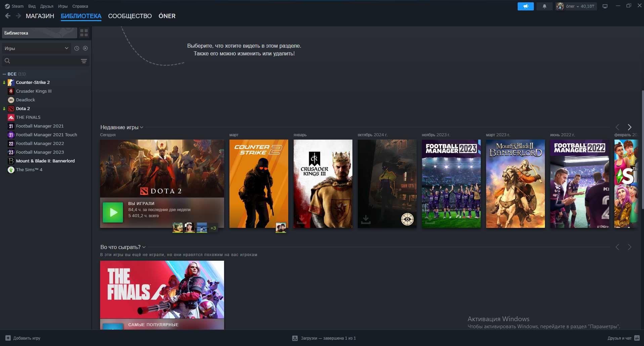644x346 pixels.
Task: Open the ÓNER profile tab
Action: tap(167, 16)
